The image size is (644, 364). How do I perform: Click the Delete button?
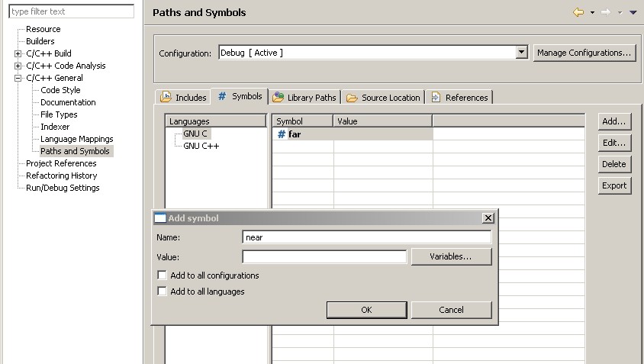614,164
